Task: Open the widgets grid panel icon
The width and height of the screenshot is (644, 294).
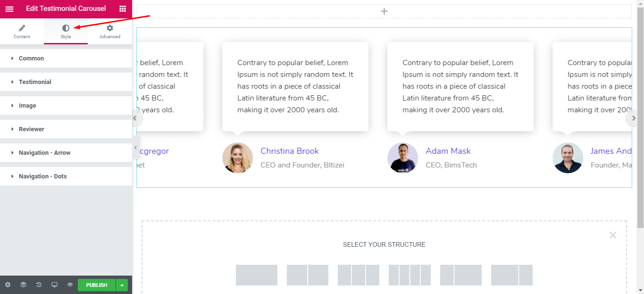Action: coord(123,8)
